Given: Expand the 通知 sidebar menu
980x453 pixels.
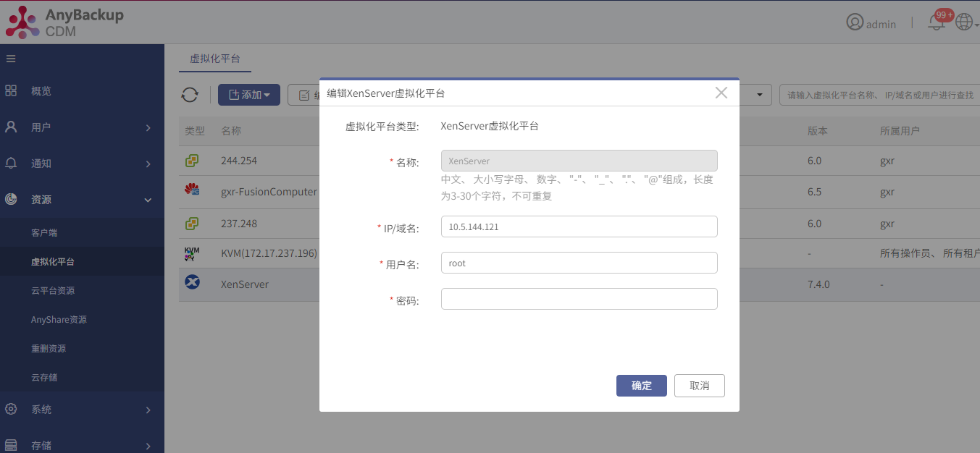Looking at the screenshot, I should 82,164.
